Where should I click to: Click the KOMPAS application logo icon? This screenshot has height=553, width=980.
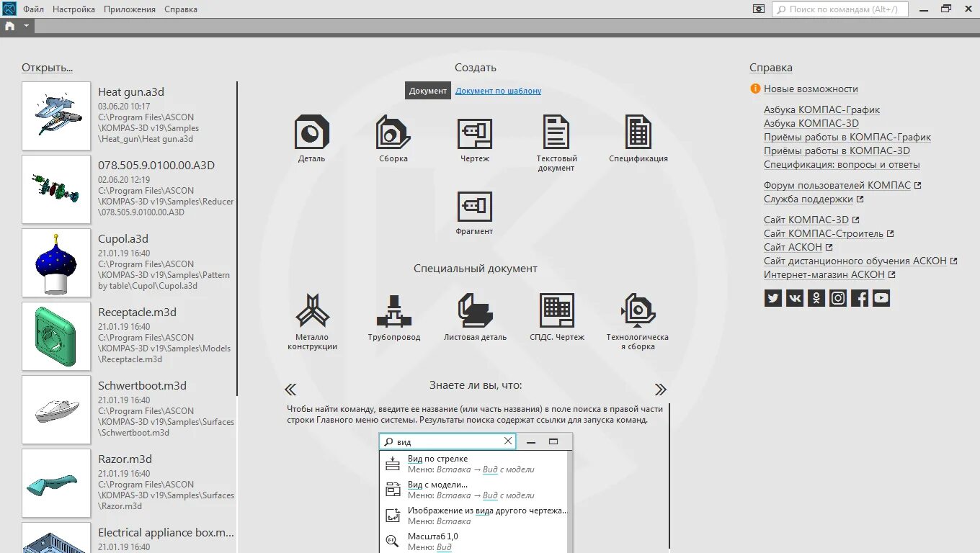click(9, 9)
